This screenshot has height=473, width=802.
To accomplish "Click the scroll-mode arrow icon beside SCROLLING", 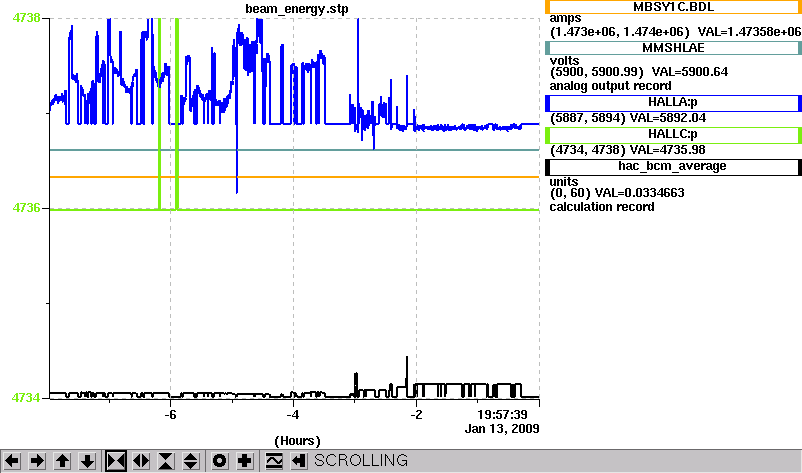I will coord(299,461).
